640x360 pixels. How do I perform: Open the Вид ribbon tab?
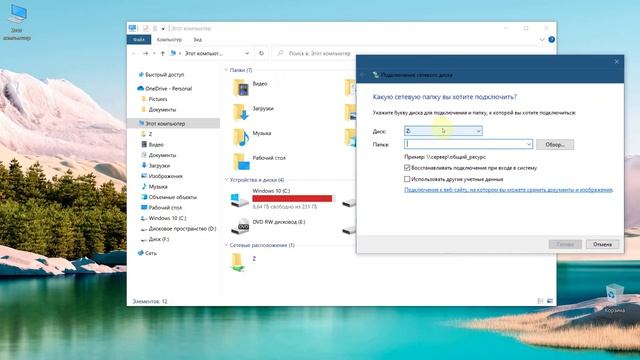click(198, 40)
